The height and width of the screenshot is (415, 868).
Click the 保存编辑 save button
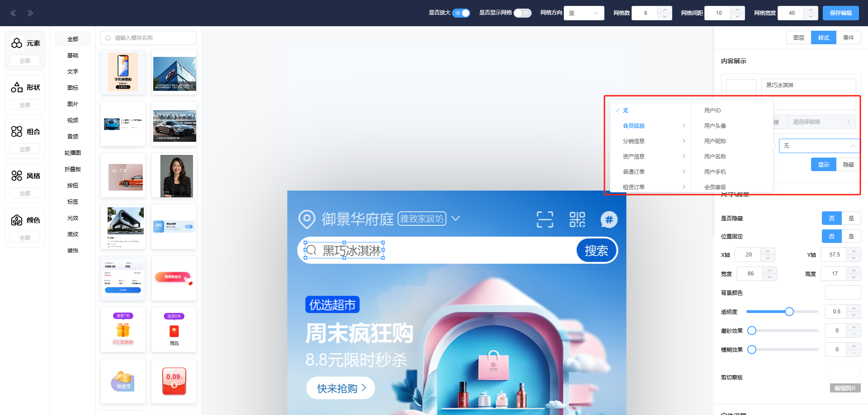pos(840,13)
